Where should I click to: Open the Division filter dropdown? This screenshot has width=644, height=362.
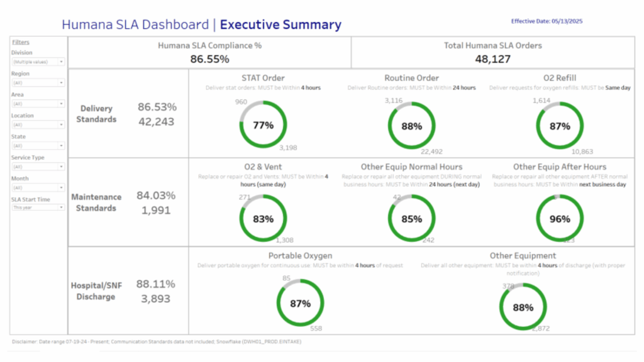pyautogui.click(x=38, y=62)
